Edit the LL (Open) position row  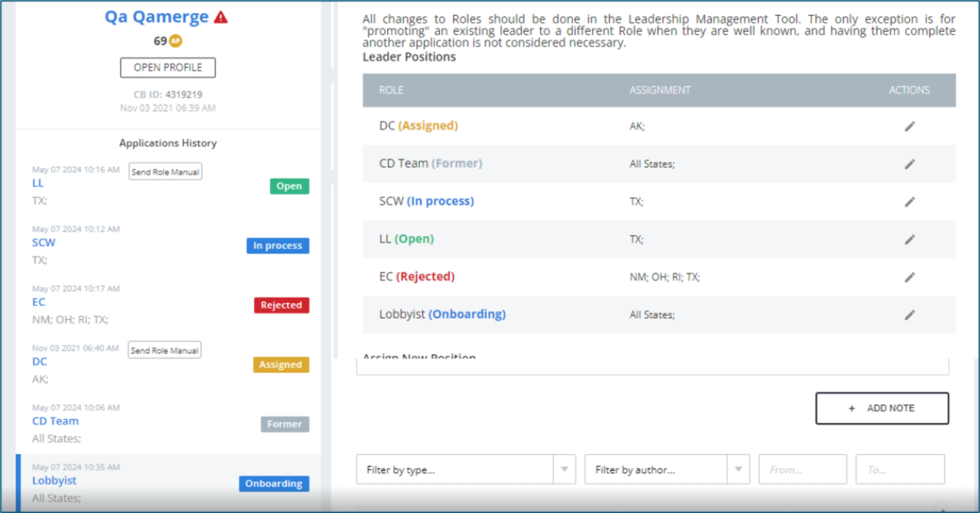tap(909, 239)
